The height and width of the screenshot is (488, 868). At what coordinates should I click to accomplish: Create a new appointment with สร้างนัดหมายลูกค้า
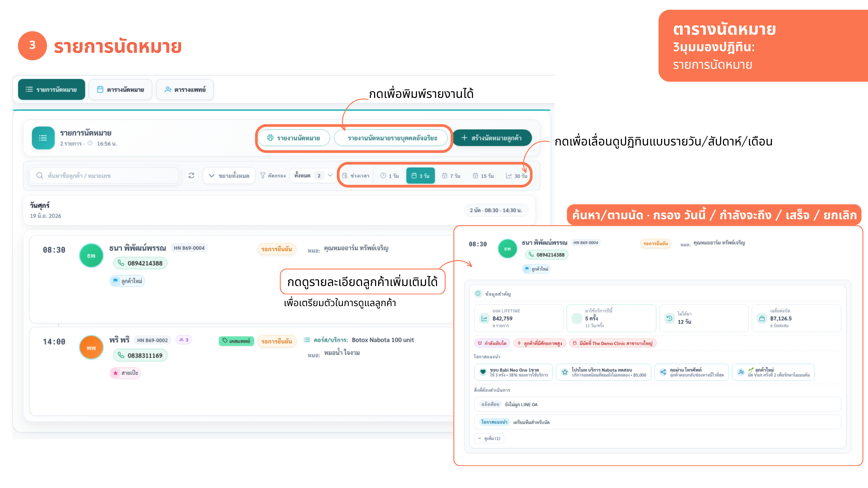492,138
